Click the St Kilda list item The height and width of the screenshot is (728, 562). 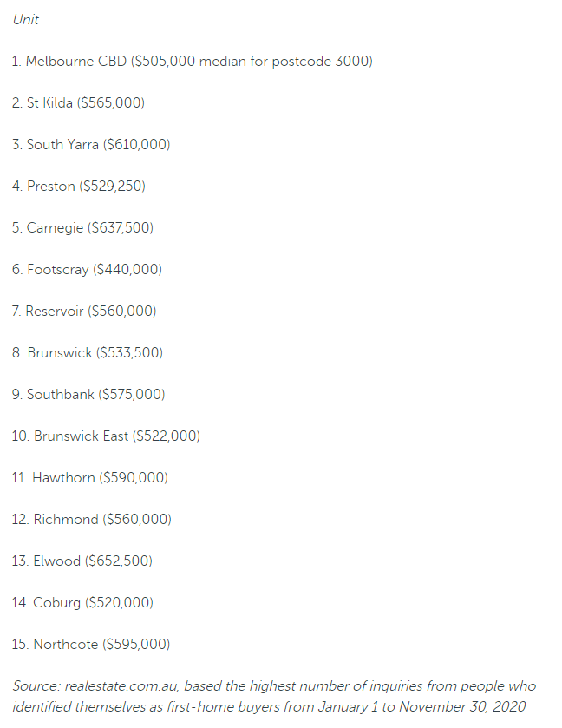click(78, 102)
